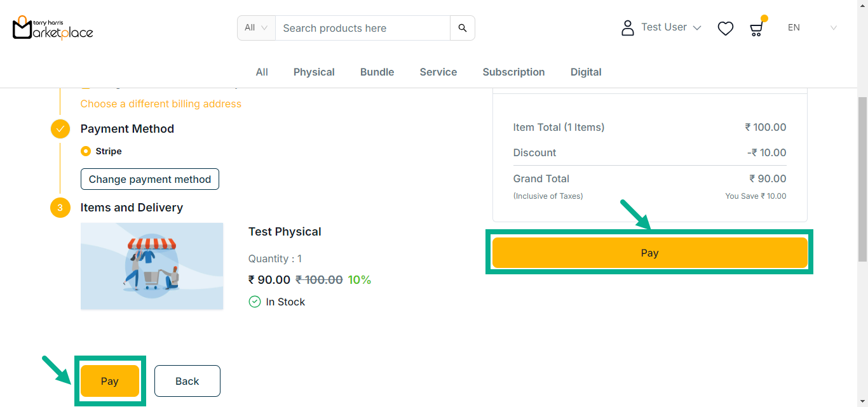Open the Subscription category tab

[x=513, y=72]
